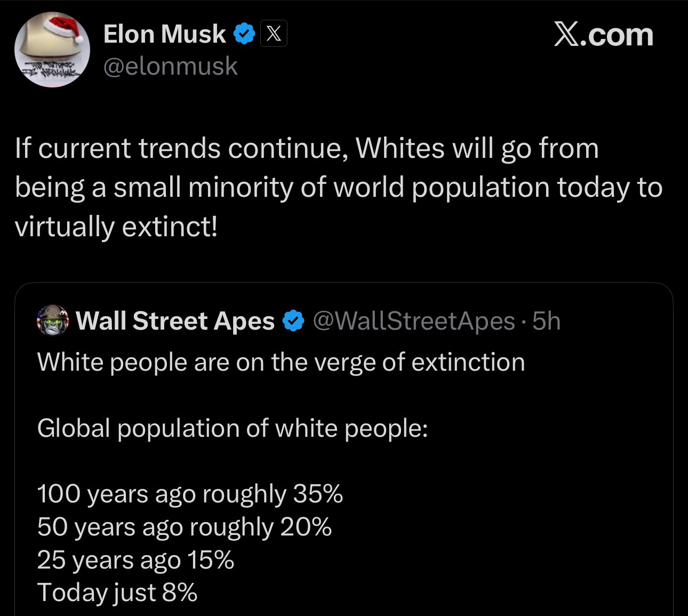Click the Elon Musk display name
This screenshot has height=616, width=688.
(164, 34)
